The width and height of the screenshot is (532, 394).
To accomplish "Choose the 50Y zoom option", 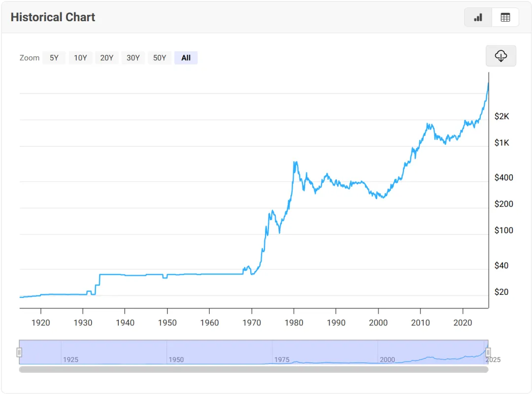I will point(160,58).
